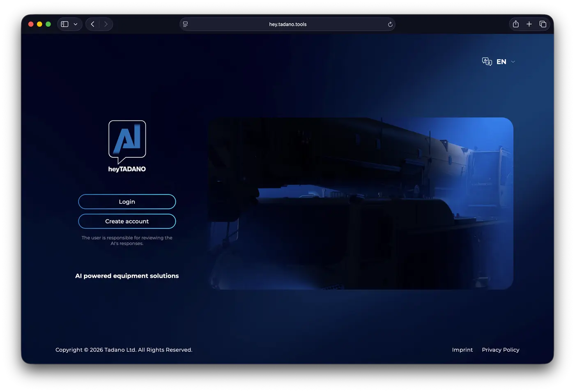Go forward to the next page
Viewport: 575px width, 392px height.
tap(106, 24)
